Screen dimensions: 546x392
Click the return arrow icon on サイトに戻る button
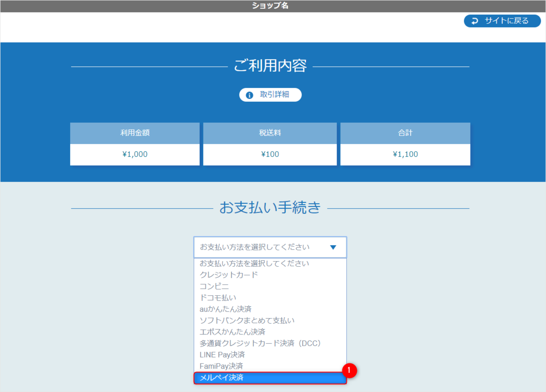point(475,21)
